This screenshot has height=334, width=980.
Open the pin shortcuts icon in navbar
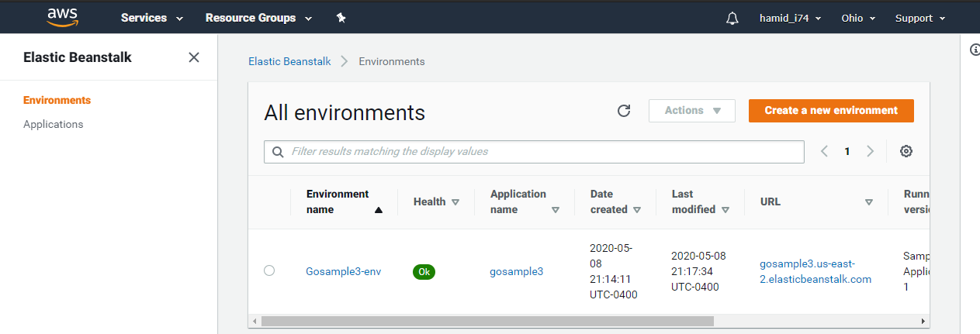[x=341, y=18]
